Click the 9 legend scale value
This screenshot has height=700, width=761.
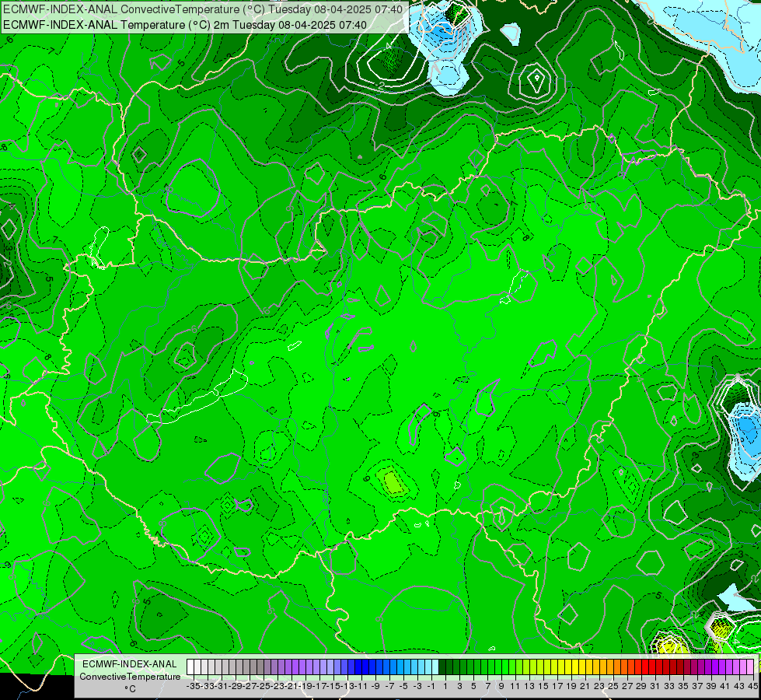coord(501,686)
